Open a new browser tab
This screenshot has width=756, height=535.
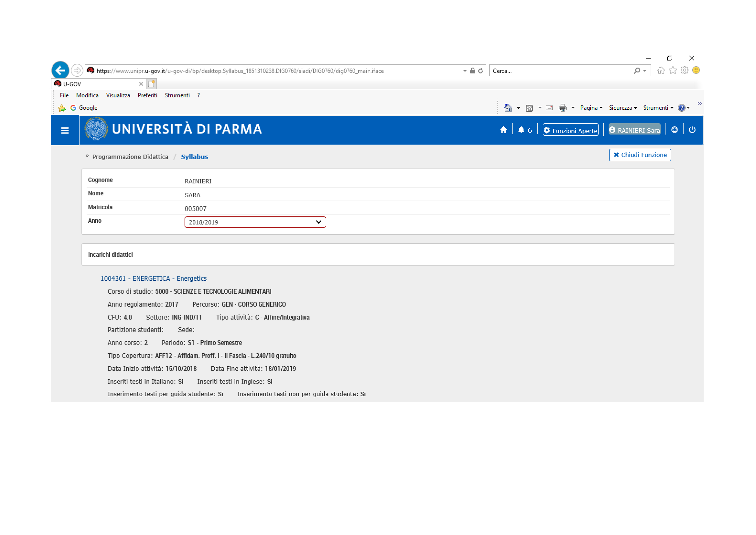(x=152, y=84)
